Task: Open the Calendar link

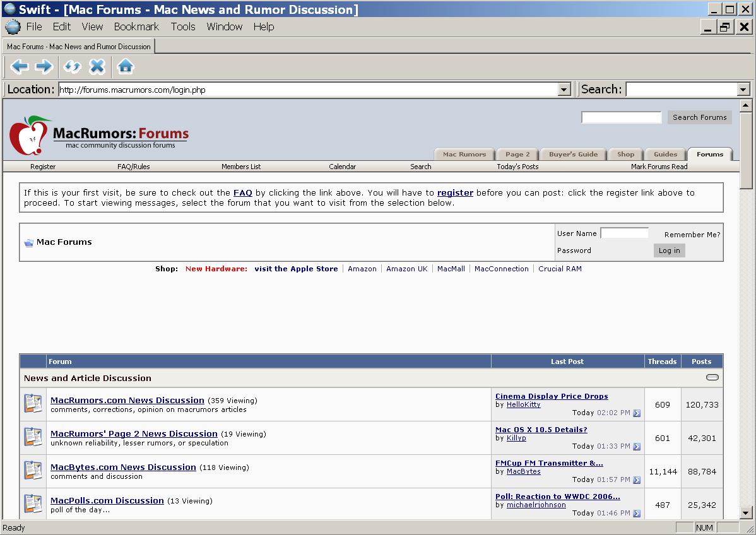Action: click(342, 167)
